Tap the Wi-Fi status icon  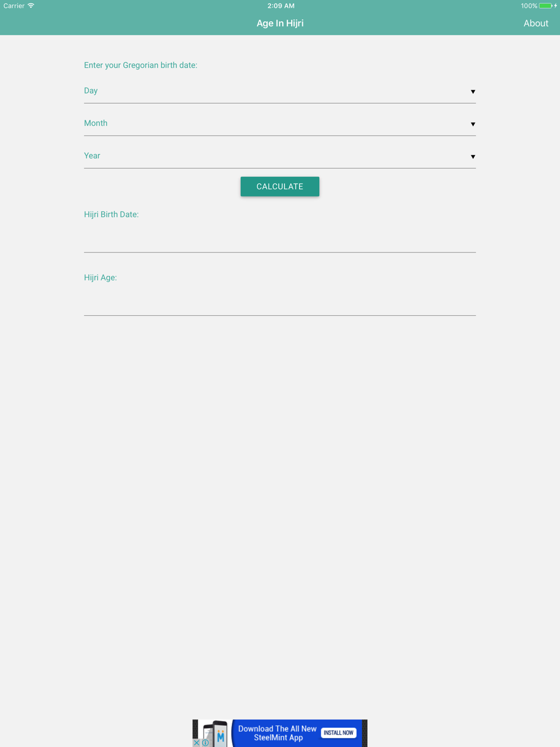tap(31, 6)
